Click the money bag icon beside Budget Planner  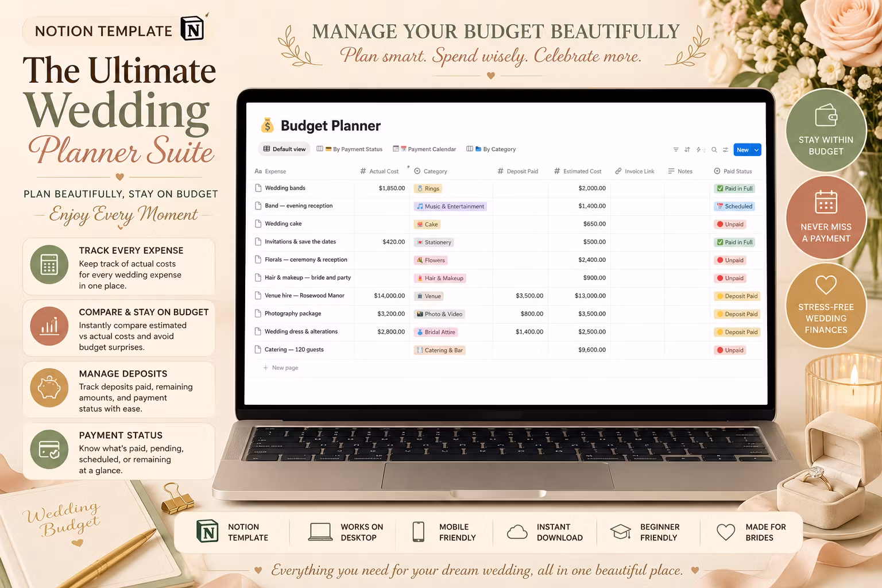267,125
